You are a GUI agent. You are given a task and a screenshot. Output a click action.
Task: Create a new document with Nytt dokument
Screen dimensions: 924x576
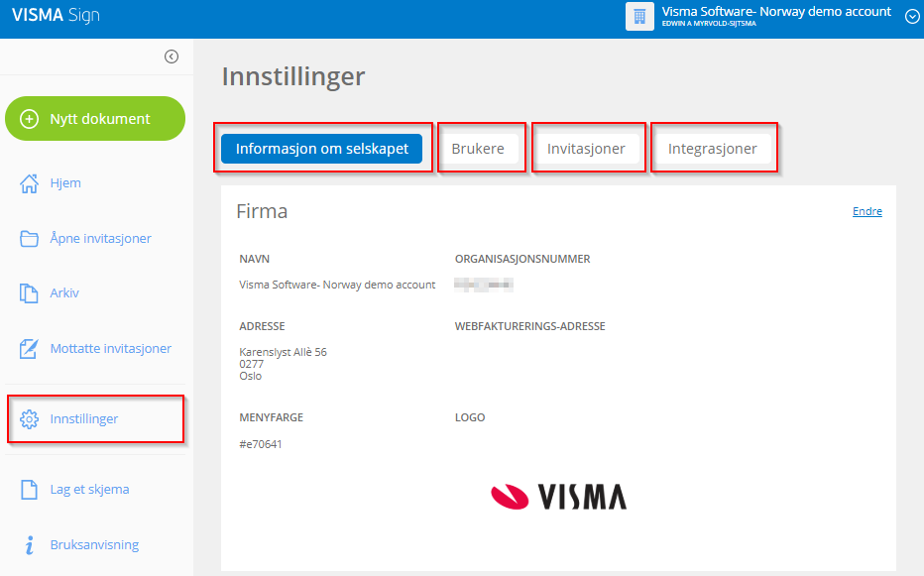95,119
